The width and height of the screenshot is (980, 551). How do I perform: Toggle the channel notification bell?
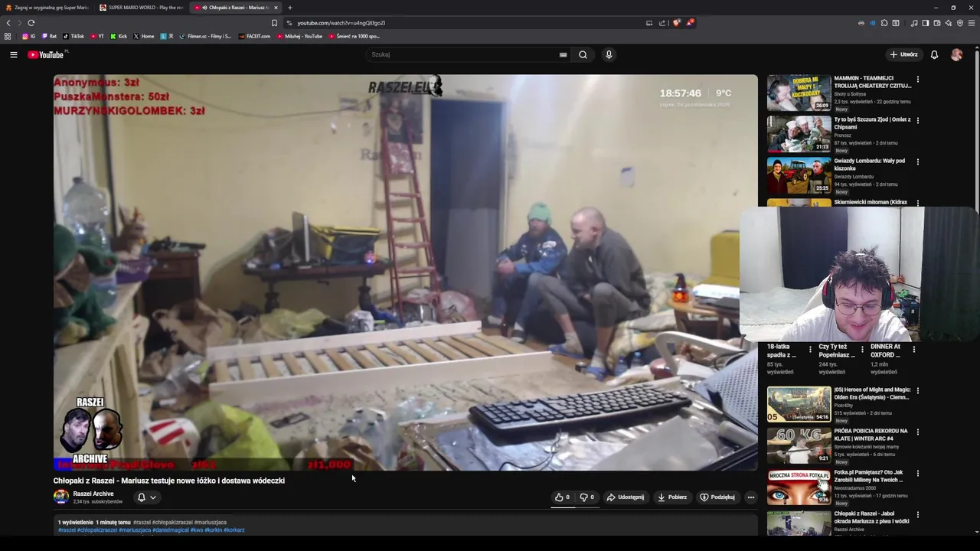tap(141, 497)
